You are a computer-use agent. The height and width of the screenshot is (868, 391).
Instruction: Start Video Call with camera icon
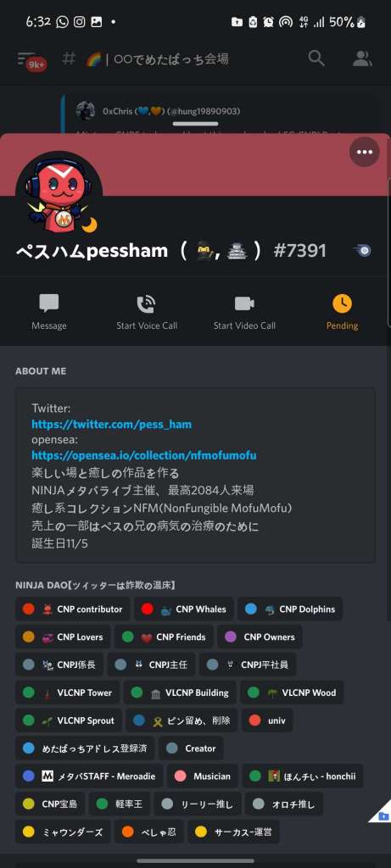click(244, 303)
